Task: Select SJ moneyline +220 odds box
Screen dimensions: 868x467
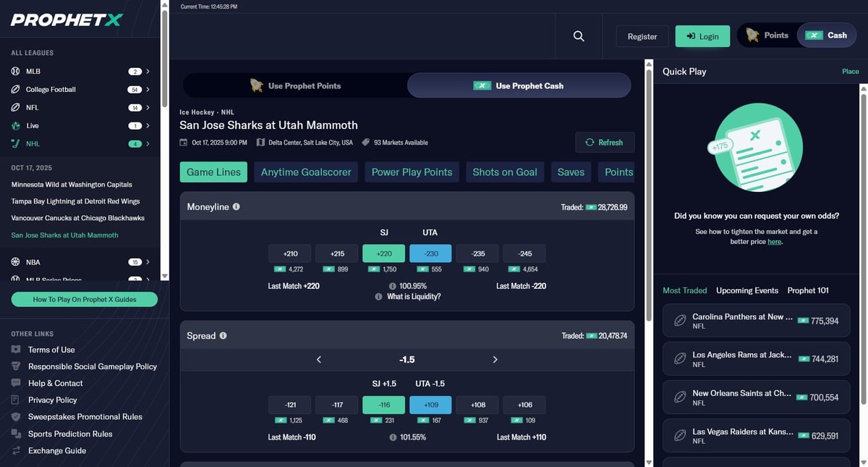Action: (x=383, y=253)
